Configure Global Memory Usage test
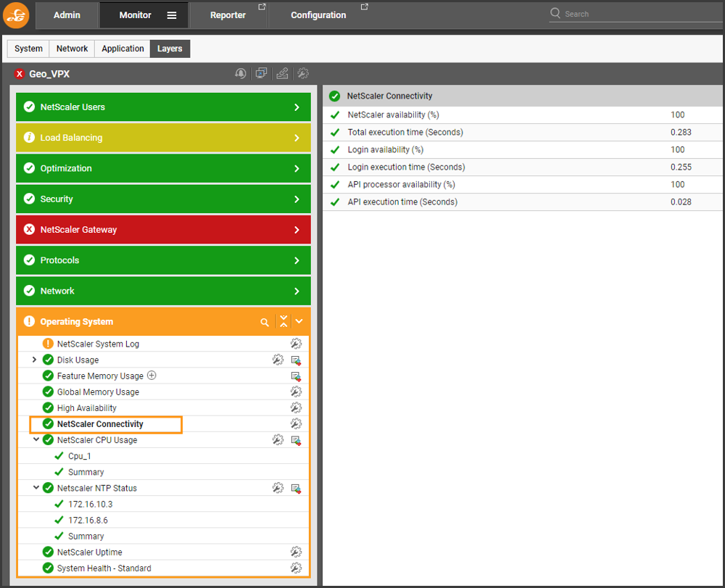The image size is (725, 588). [x=296, y=392]
